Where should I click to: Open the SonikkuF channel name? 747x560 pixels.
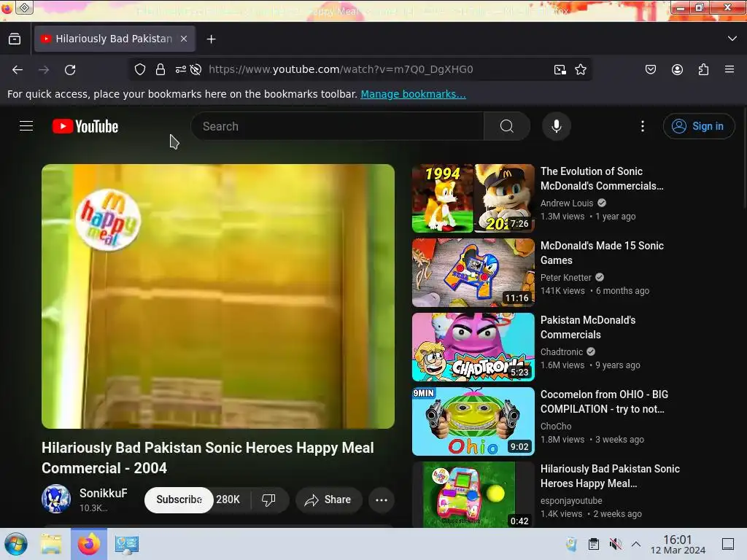pyautogui.click(x=104, y=494)
